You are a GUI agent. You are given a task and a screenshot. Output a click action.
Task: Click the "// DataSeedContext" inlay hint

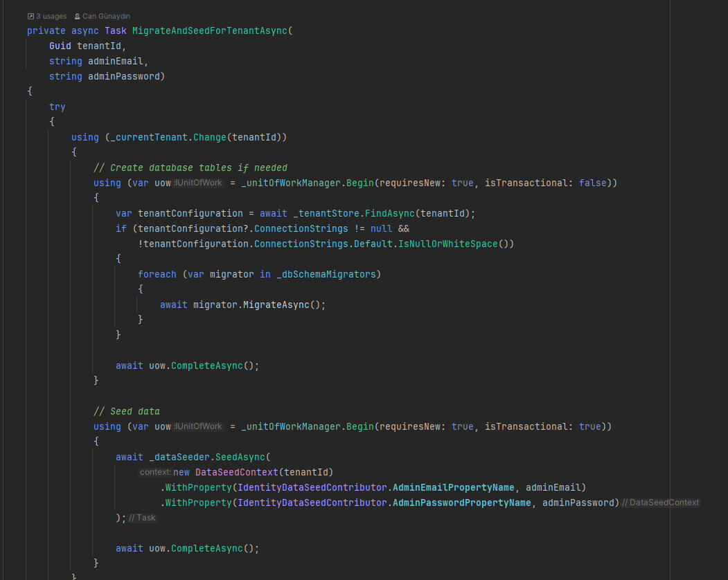(x=661, y=502)
